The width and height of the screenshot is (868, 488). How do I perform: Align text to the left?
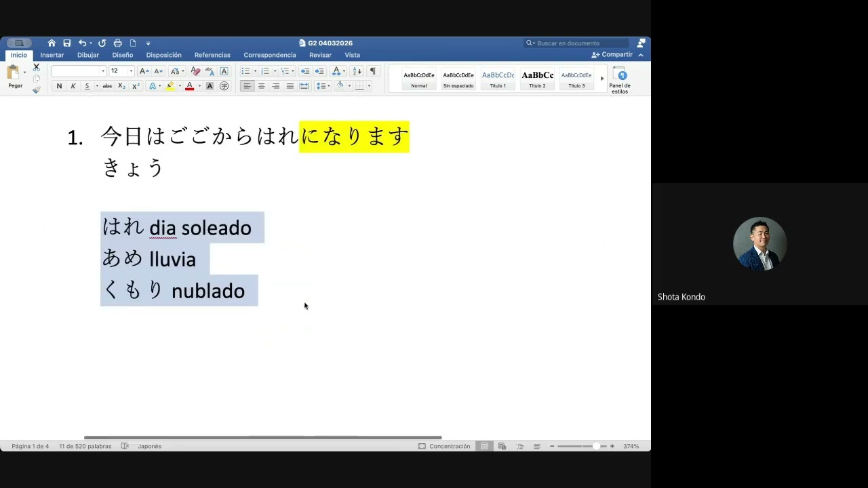(x=248, y=86)
